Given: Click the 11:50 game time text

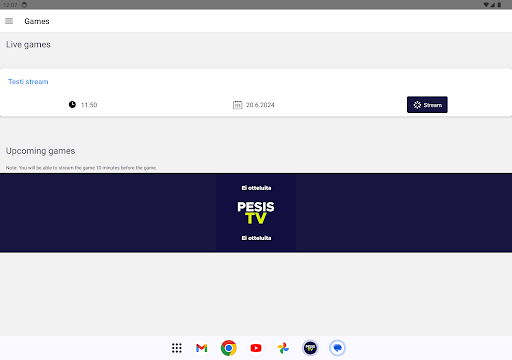Looking at the screenshot, I should pyautogui.click(x=89, y=105).
